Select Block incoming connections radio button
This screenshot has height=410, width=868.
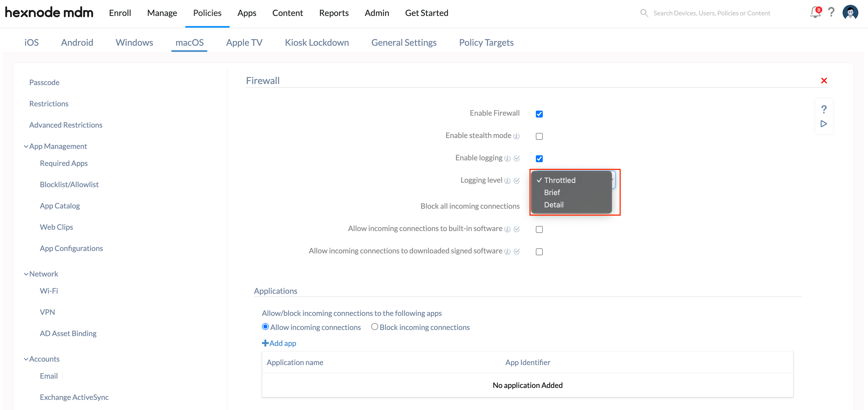click(374, 327)
